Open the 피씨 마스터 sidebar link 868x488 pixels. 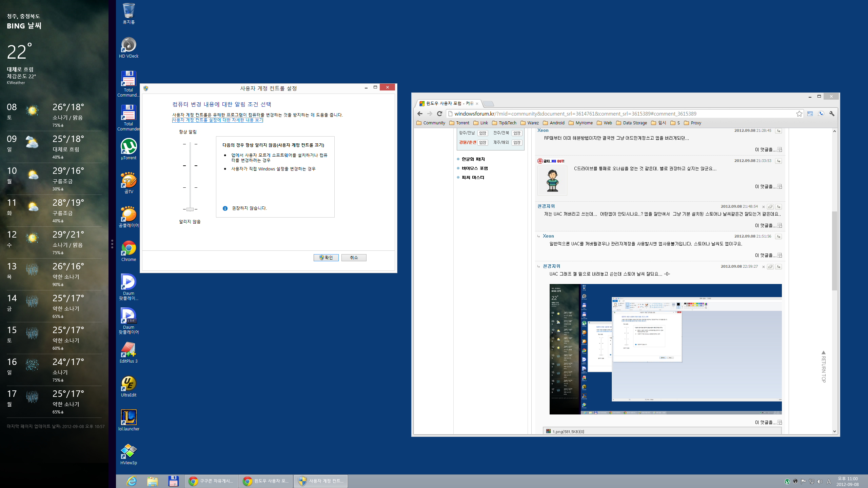pos(473,178)
